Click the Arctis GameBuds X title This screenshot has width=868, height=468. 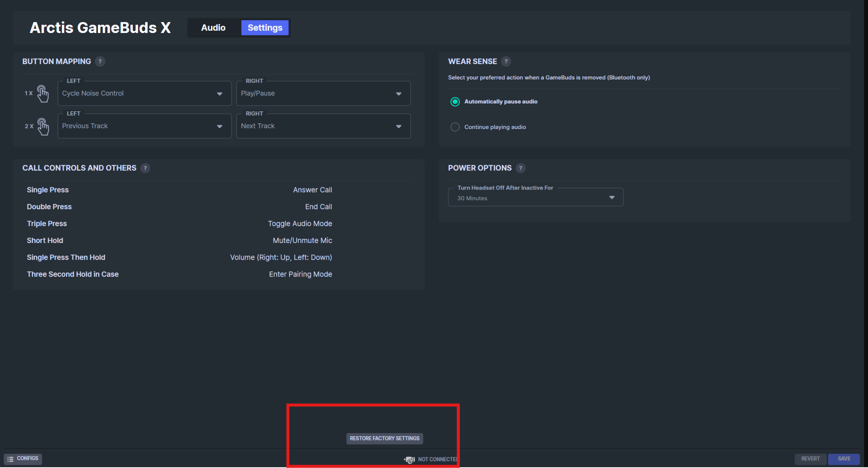(x=100, y=28)
